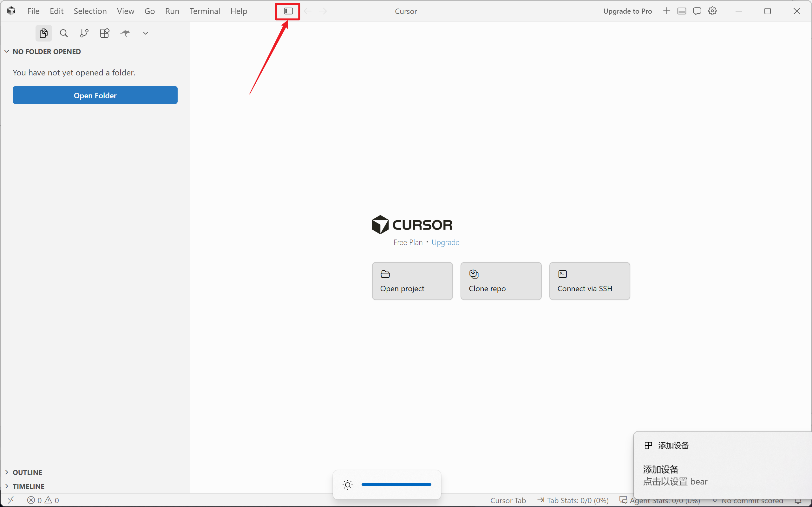Click the plus icon beside Upgrade to Pro

coord(667,11)
